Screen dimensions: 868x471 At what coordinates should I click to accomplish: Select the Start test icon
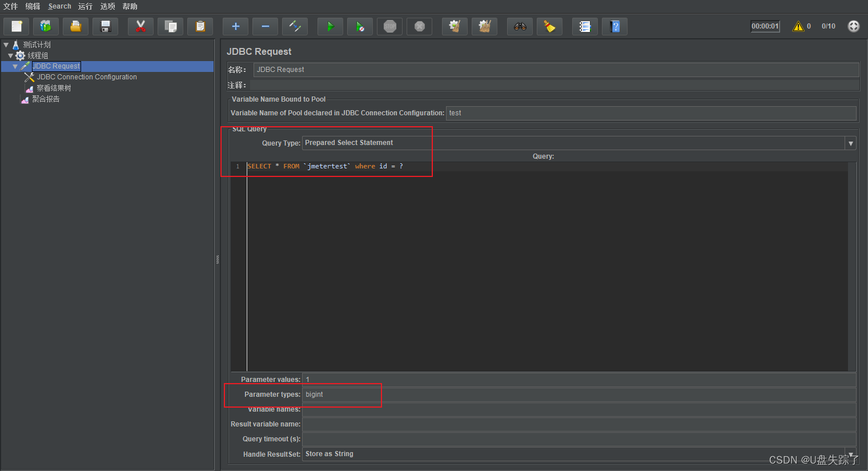tap(330, 26)
